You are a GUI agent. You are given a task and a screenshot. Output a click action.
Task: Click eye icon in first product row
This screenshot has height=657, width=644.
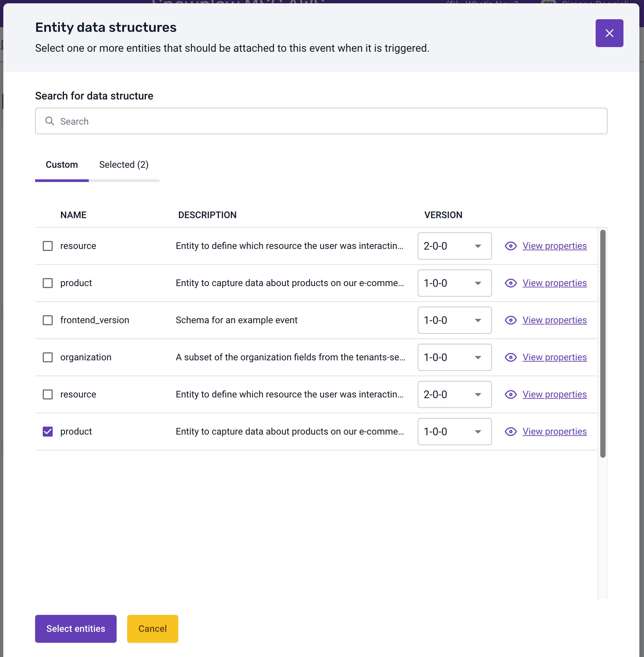pyautogui.click(x=510, y=283)
